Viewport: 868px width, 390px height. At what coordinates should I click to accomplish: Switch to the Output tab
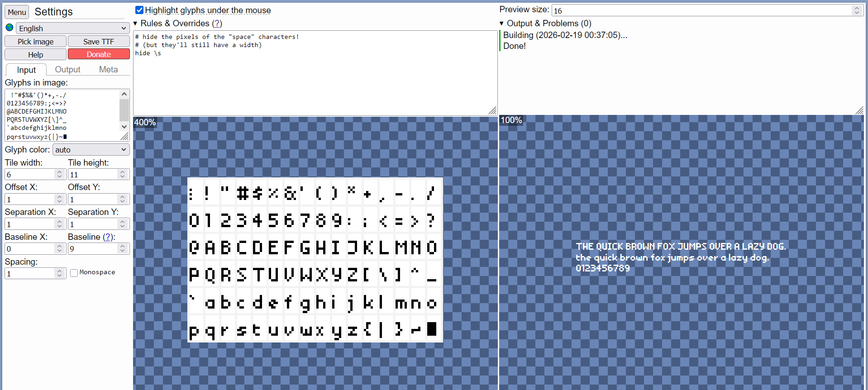pyautogui.click(x=67, y=70)
